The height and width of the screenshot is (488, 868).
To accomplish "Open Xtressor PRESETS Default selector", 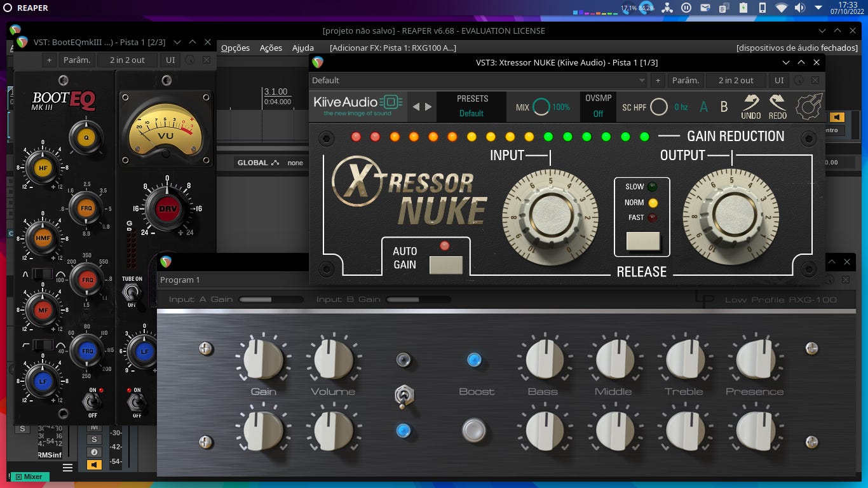I will [x=472, y=106].
